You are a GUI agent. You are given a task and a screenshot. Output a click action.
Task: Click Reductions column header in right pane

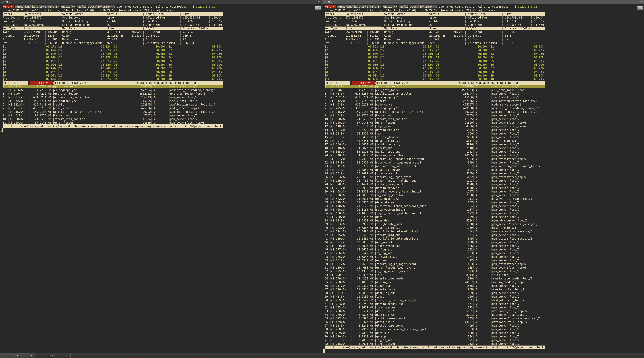[464, 83]
